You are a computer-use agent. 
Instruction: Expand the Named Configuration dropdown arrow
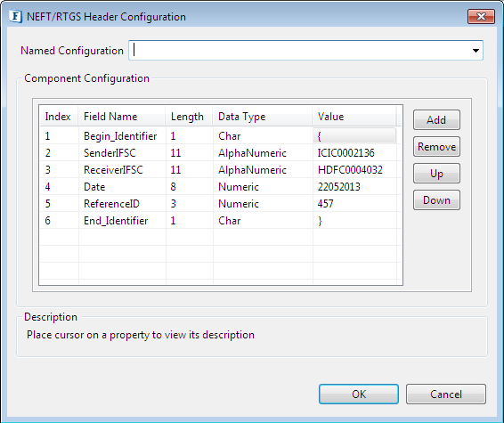pyautogui.click(x=476, y=51)
